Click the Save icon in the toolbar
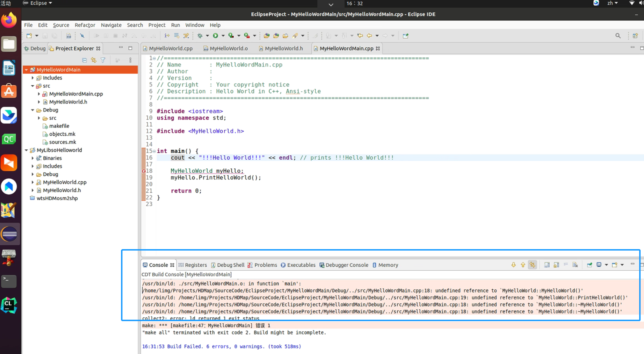Viewport: 644px width, 354px height. (45, 35)
